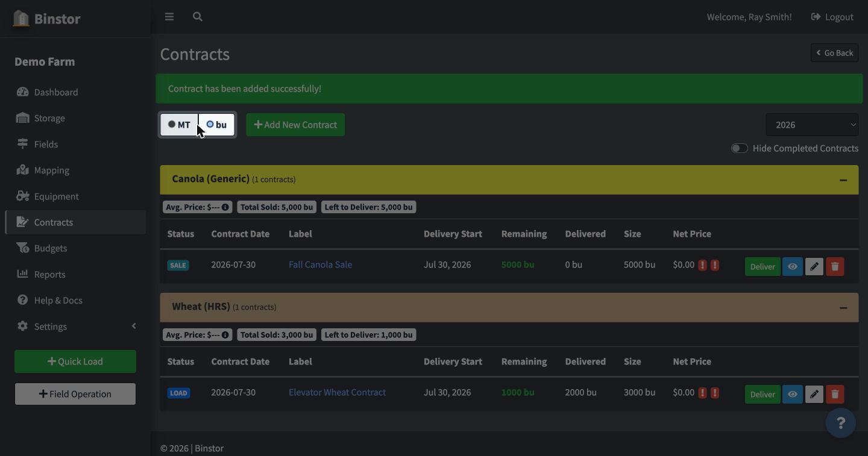Select Contracts in the sidebar
This screenshot has width=868, height=456.
tap(75, 222)
